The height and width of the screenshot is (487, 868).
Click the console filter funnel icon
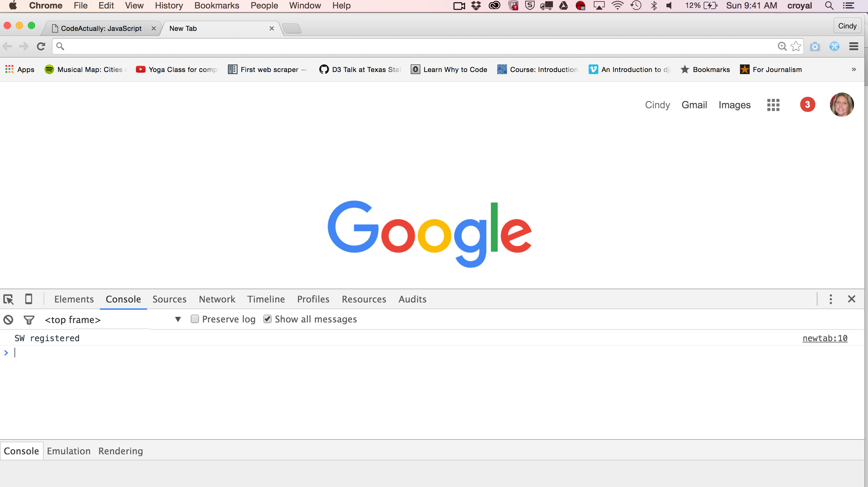pyautogui.click(x=29, y=319)
